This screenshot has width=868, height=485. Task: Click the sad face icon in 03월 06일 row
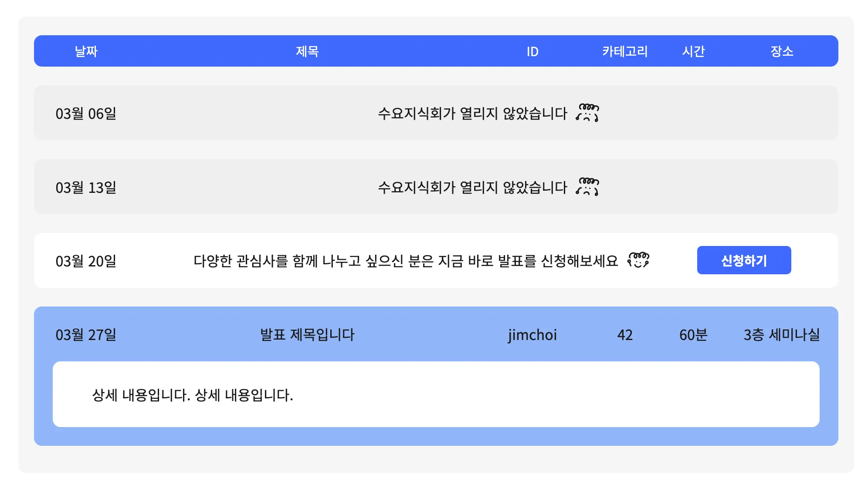click(x=587, y=113)
